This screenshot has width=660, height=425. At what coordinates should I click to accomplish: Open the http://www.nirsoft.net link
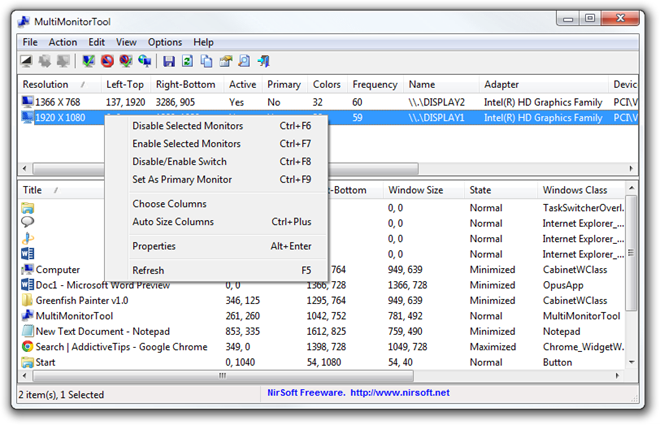(400, 393)
